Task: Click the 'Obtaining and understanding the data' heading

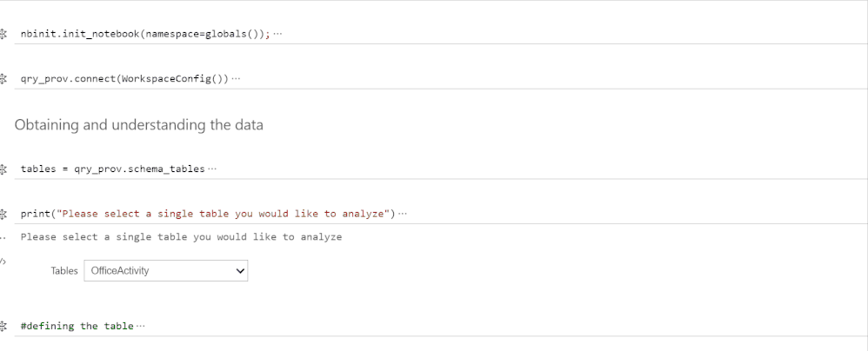Action: (x=139, y=125)
